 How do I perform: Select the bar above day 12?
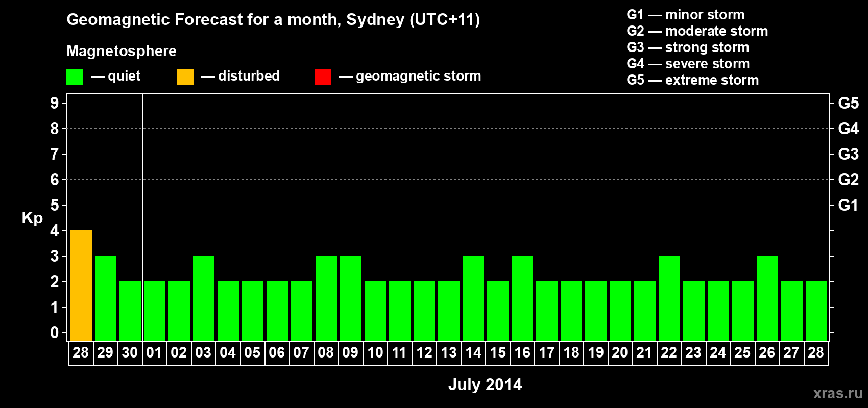[424, 311]
